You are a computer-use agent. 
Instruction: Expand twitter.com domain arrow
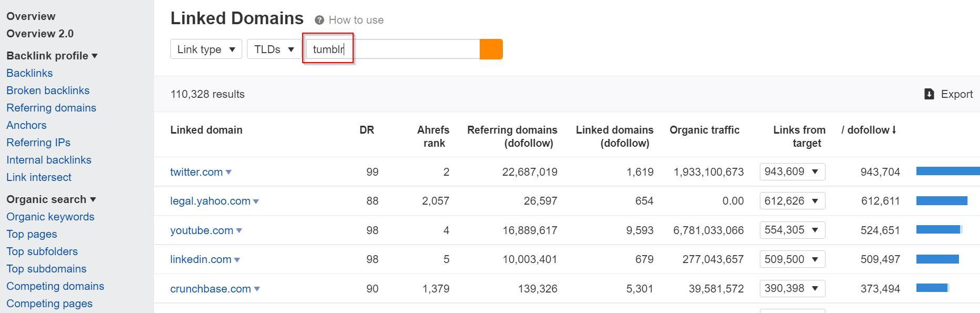coord(229,172)
